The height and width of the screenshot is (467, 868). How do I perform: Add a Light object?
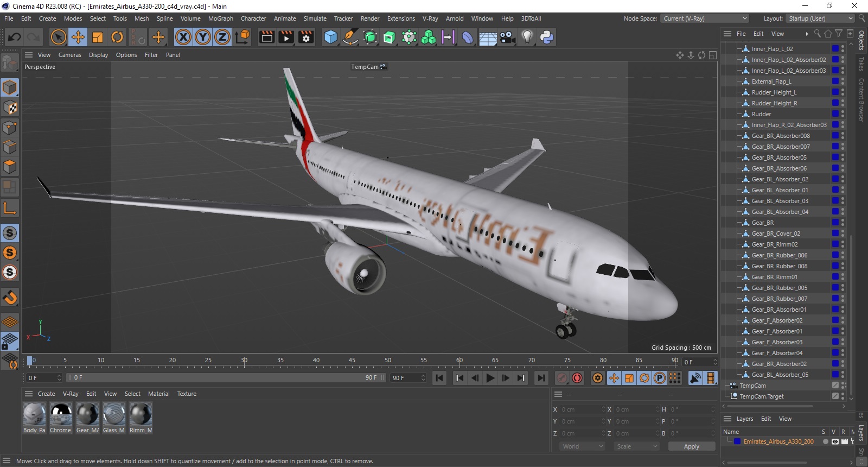click(527, 37)
